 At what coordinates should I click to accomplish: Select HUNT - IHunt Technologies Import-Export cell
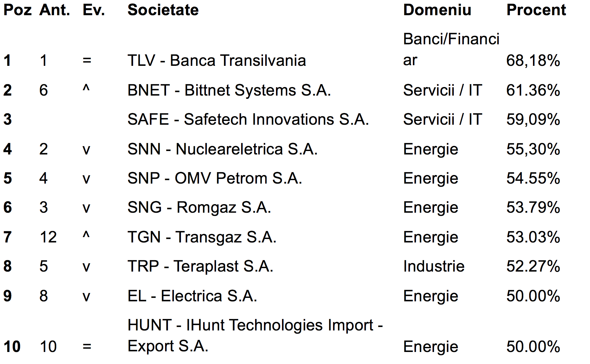coord(255,336)
